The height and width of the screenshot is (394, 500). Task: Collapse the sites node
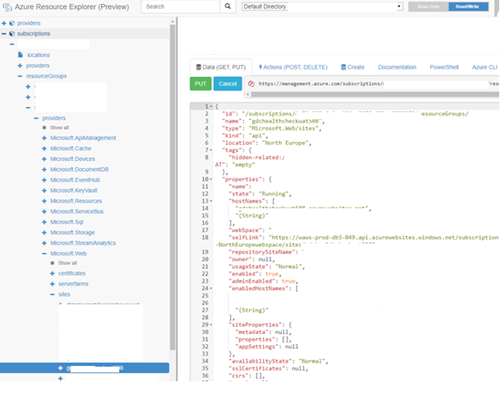click(x=52, y=294)
